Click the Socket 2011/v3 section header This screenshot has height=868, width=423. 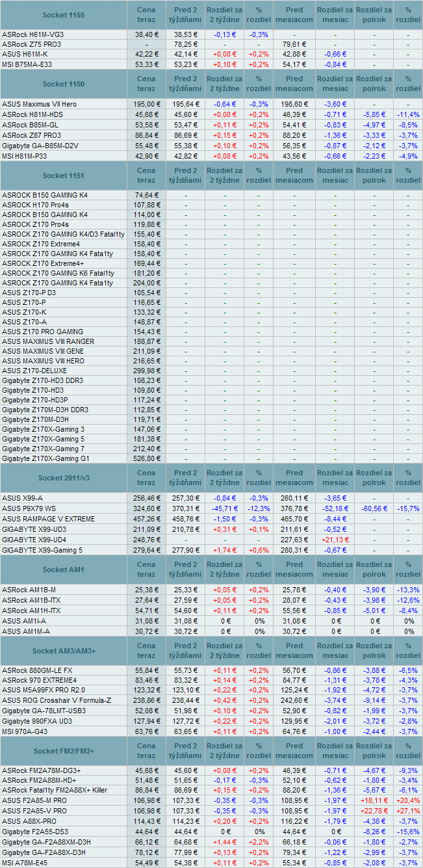pyautogui.click(x=64, y=478)
